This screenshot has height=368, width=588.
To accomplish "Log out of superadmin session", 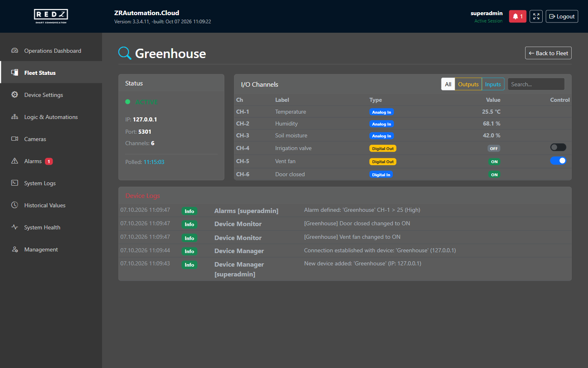I will click(562, 16).
